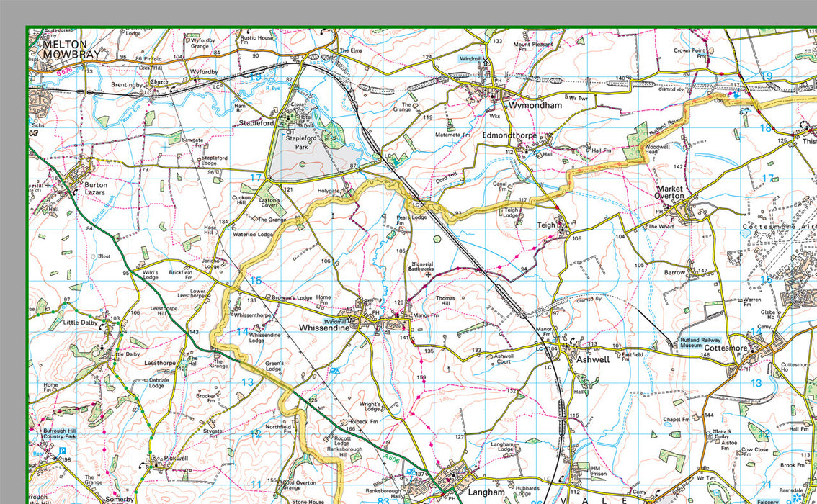Select the Market Overton village name

pyautogui.click(x=669, y=192)
